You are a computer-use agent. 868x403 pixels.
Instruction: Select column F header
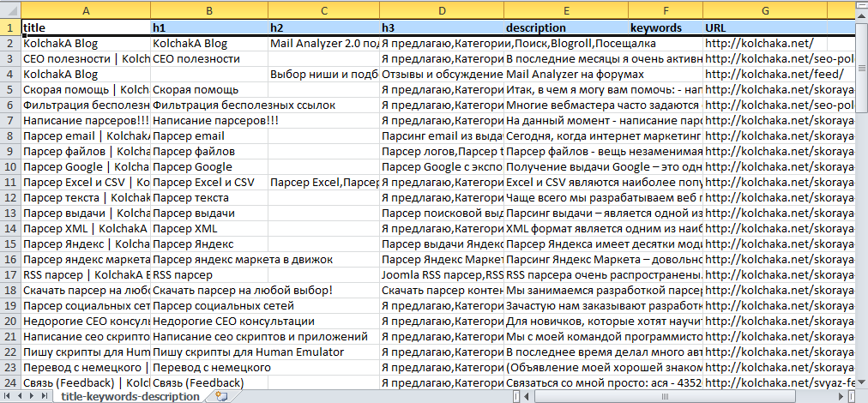pos(666,9)
